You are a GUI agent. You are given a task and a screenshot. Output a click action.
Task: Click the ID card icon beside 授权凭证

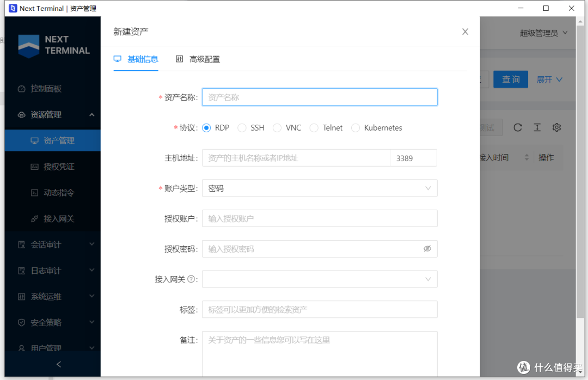(x=34, y=167)
